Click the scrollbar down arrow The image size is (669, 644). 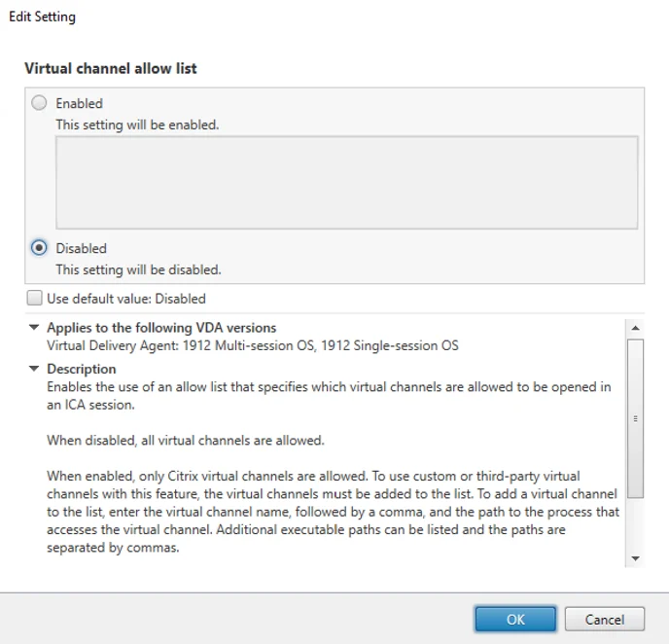click(636, 558)
